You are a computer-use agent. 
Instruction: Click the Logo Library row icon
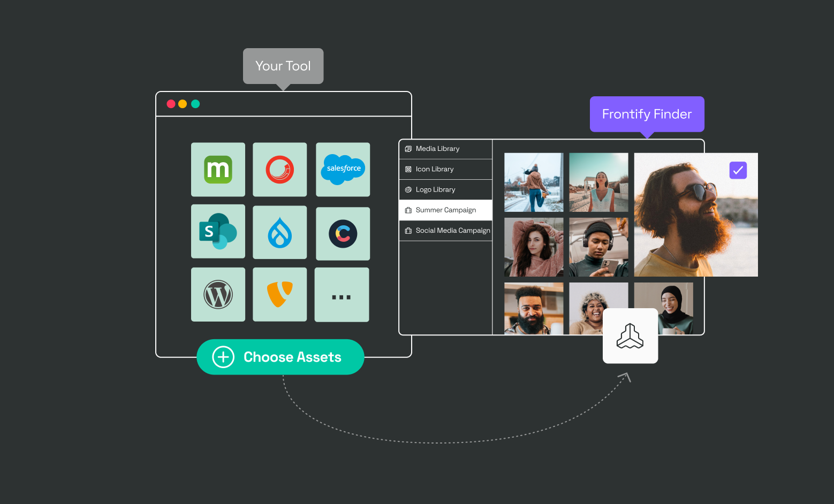pos(408,190)
